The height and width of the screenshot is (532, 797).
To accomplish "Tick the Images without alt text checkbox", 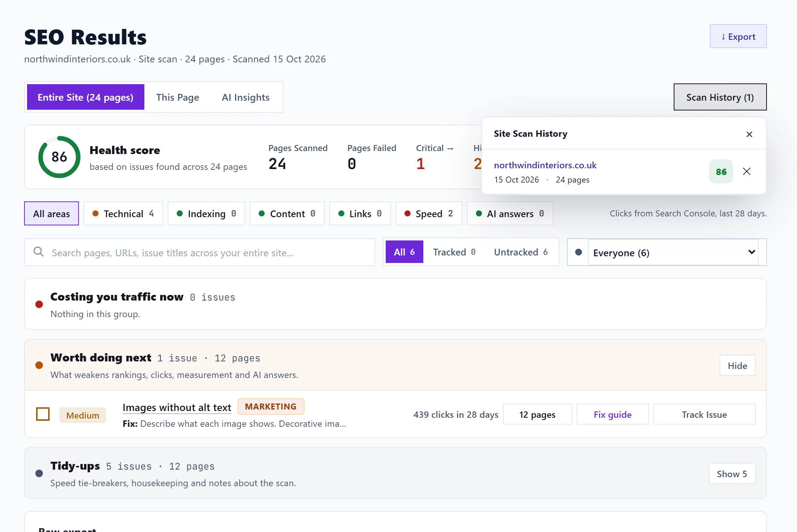I will 43,414.
